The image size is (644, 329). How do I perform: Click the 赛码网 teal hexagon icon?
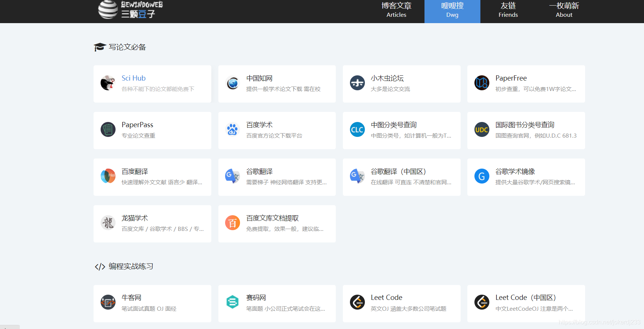[233, 302]
